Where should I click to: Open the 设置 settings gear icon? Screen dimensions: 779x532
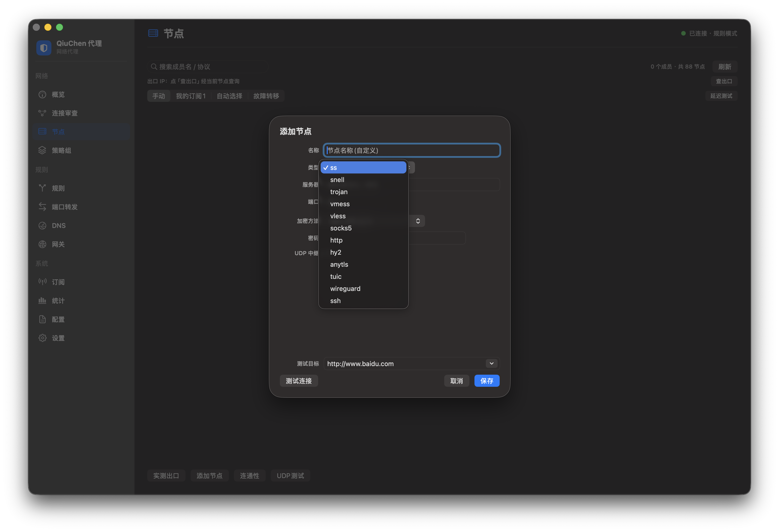(x=42, y=338)
